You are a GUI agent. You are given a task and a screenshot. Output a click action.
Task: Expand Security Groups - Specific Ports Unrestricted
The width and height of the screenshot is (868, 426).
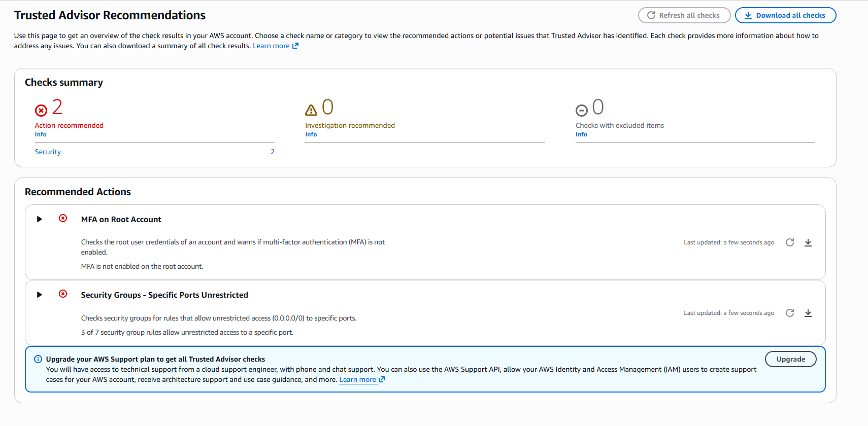click(39, 295)
